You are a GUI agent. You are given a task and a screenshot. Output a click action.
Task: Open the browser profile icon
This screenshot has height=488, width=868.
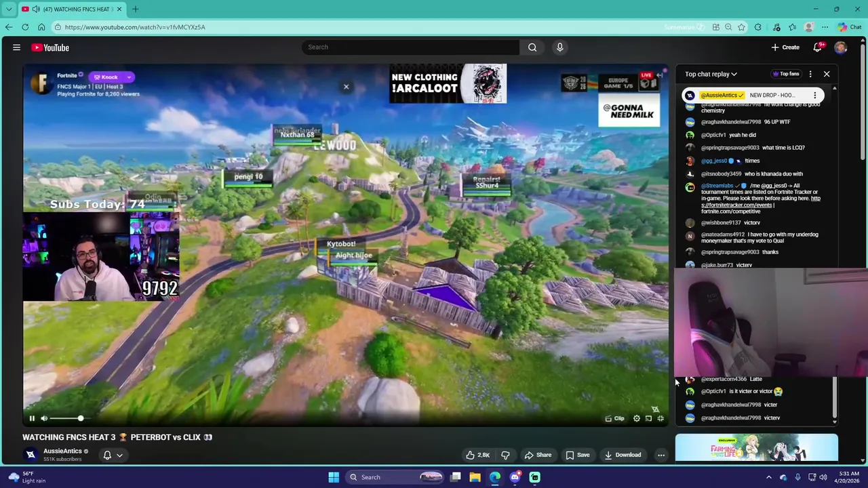[809, 27]
